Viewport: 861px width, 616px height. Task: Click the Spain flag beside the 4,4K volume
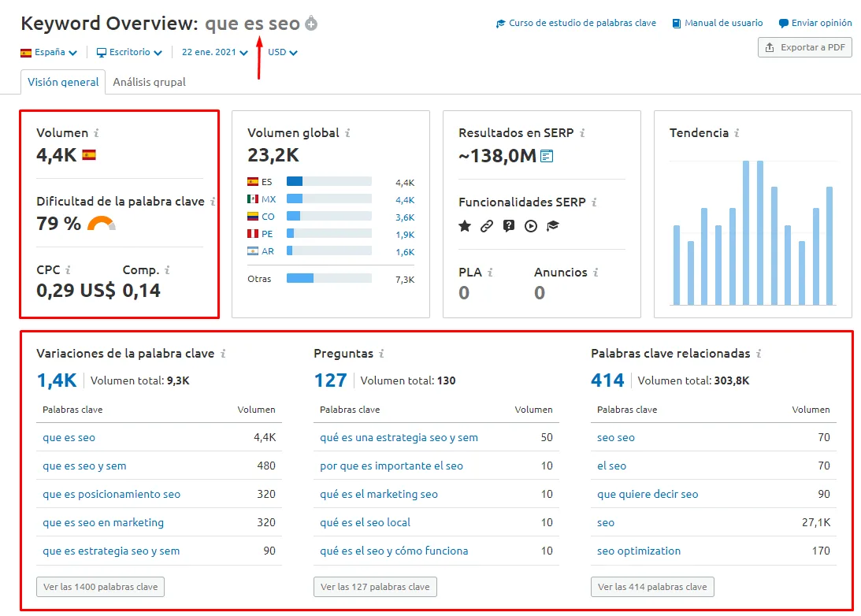(x=90, y=155)
